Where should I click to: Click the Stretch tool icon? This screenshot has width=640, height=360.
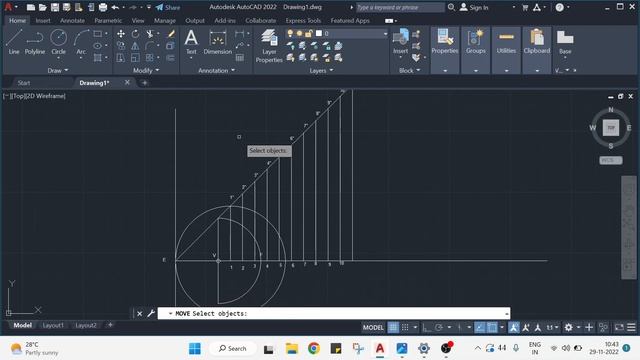point(121,58)
